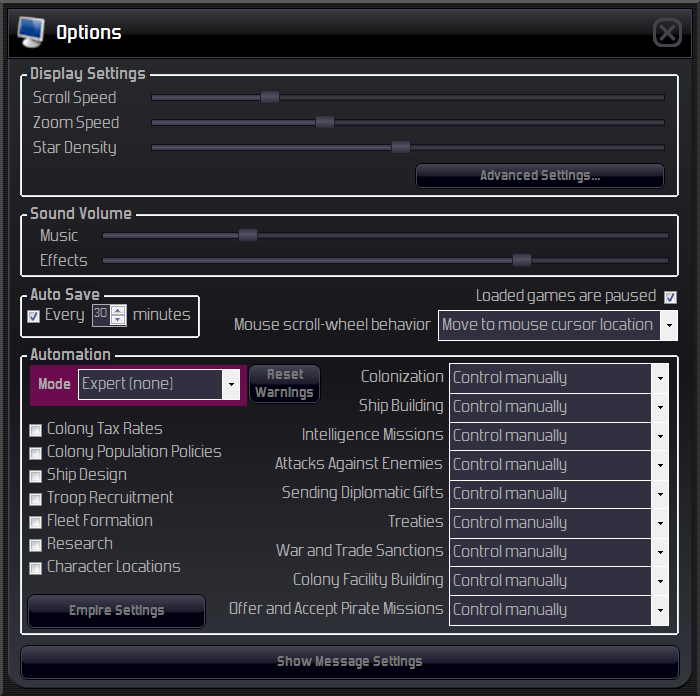Click the Star Density slider handle

click(400, 147)
